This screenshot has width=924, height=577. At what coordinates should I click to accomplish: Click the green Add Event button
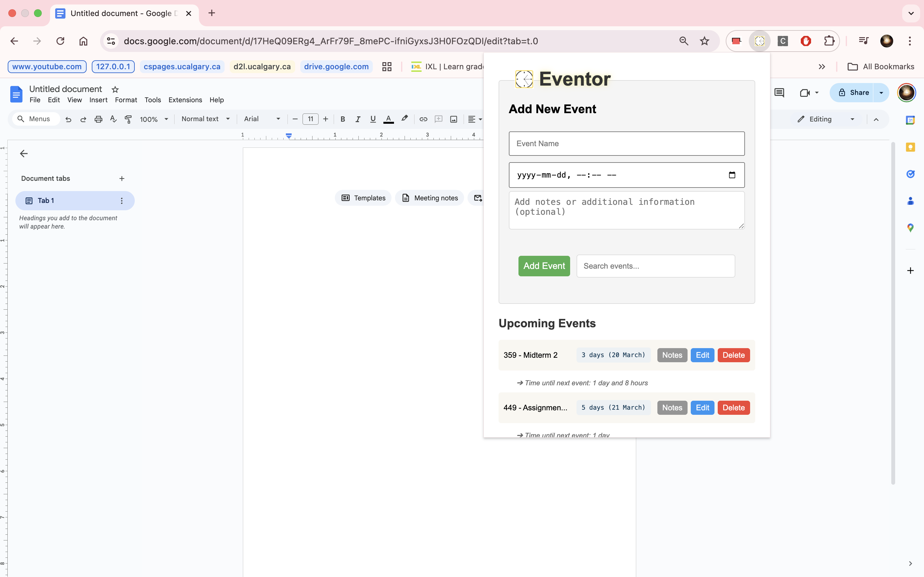(x=544, y=266)
